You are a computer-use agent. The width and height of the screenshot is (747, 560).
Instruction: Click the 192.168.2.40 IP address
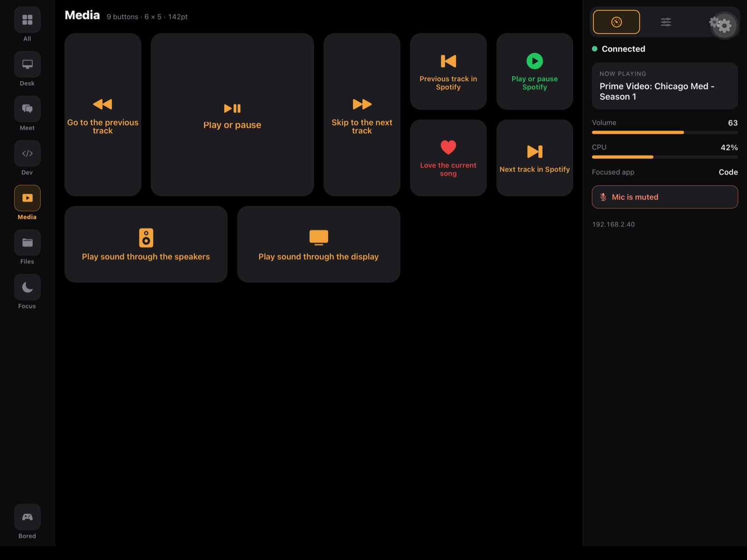point(613,225)
